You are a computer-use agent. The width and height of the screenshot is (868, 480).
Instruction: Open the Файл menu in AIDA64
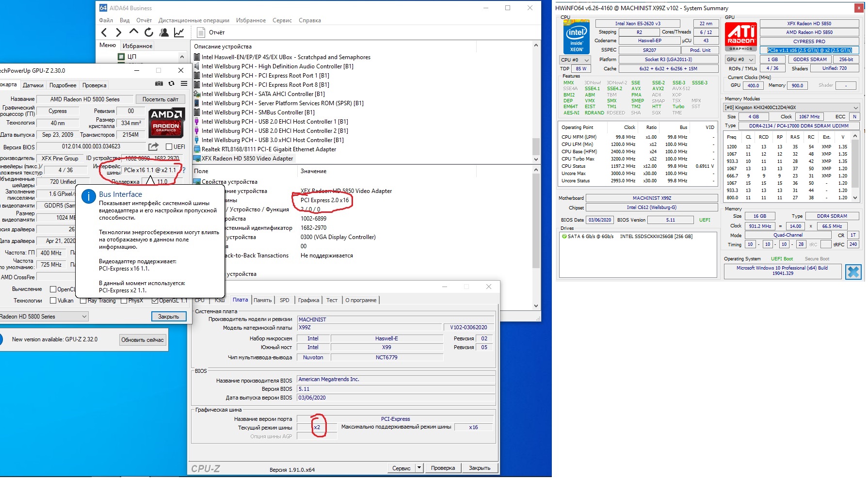pyautogui.click(x=106, y=20)
